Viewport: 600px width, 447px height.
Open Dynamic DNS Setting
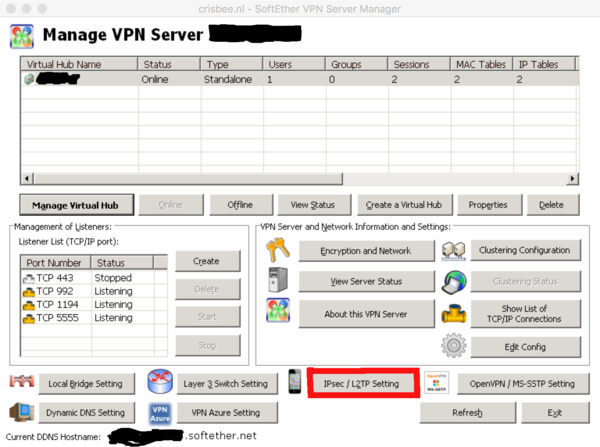86,413
